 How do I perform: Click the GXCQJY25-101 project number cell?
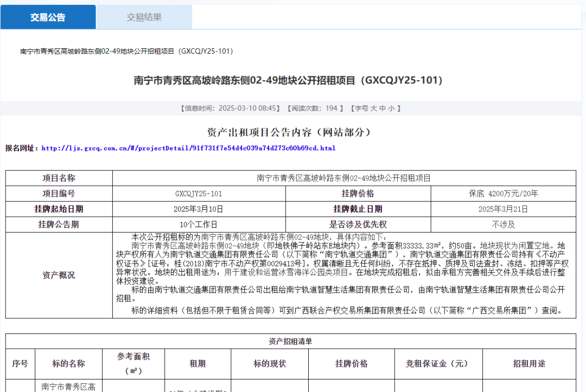click(x=199, y=194)
